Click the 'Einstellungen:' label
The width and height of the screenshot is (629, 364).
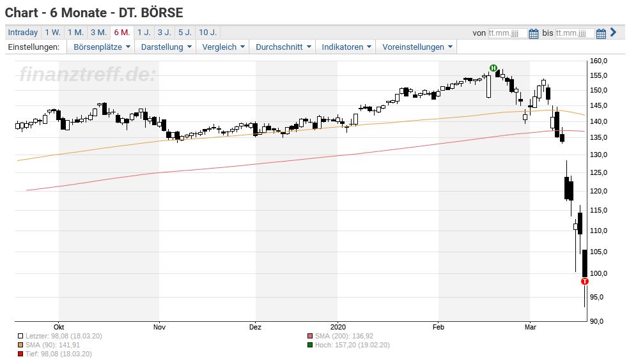(x=34, y=47)
